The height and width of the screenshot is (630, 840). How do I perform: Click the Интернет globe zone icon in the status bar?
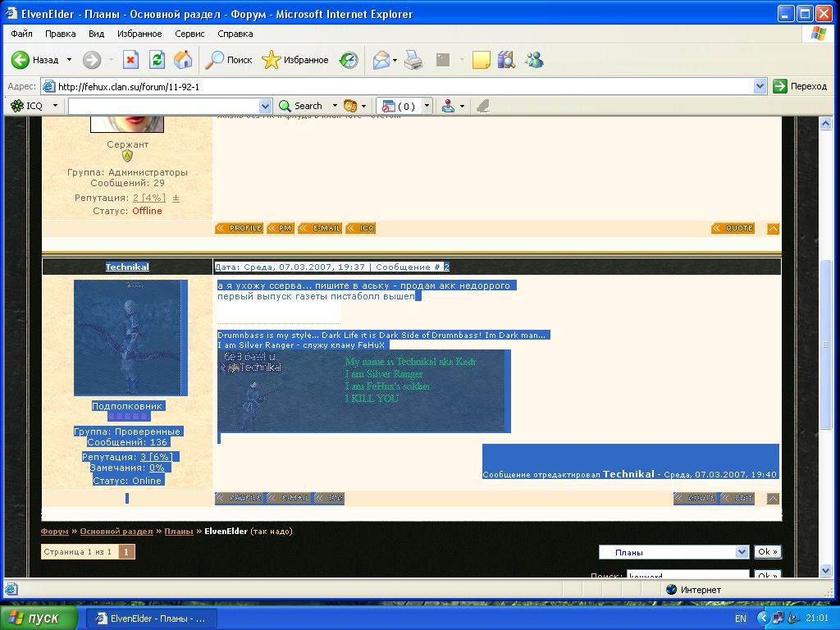671,590
